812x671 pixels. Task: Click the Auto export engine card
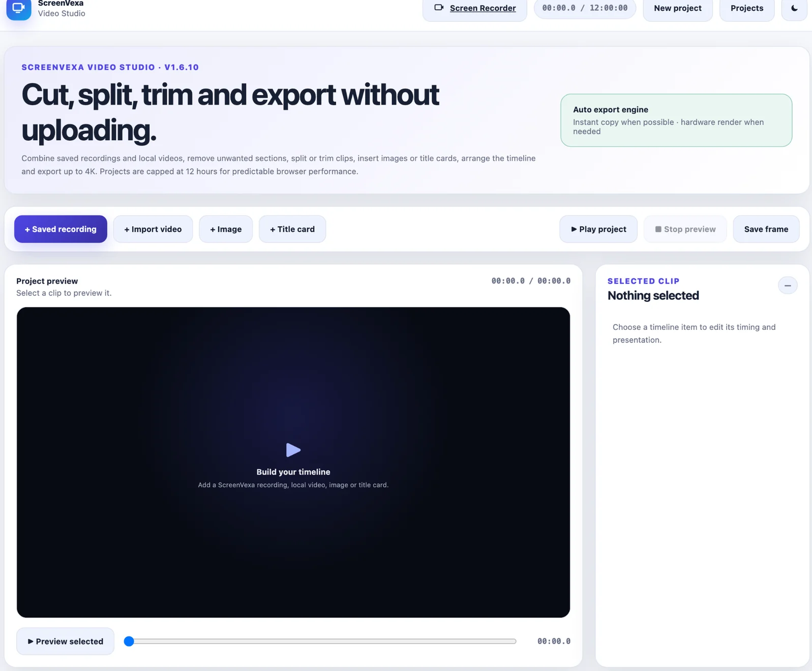coord(676,120)
